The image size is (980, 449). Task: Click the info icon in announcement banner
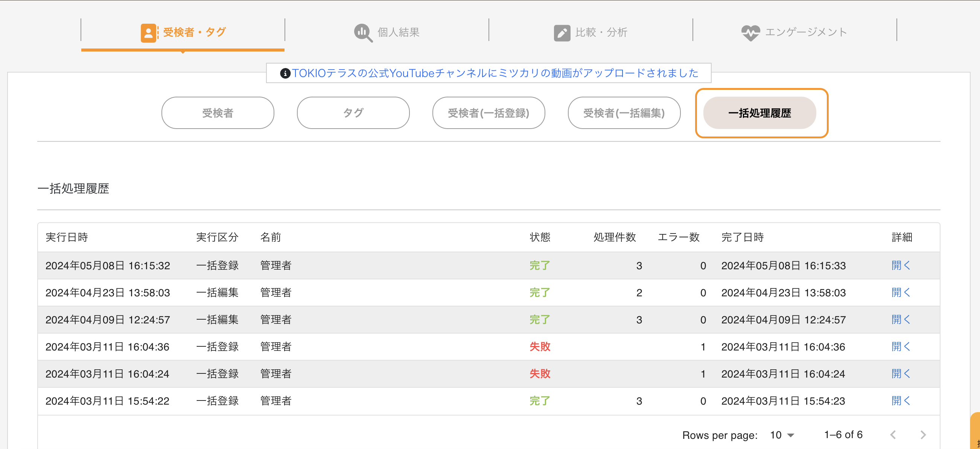click(285, 73)
